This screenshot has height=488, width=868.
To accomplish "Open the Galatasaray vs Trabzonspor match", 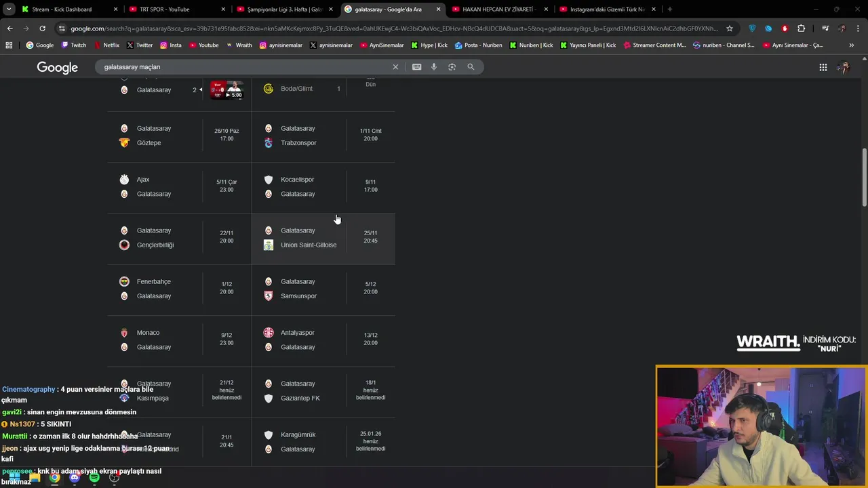I will pos(323,136).
